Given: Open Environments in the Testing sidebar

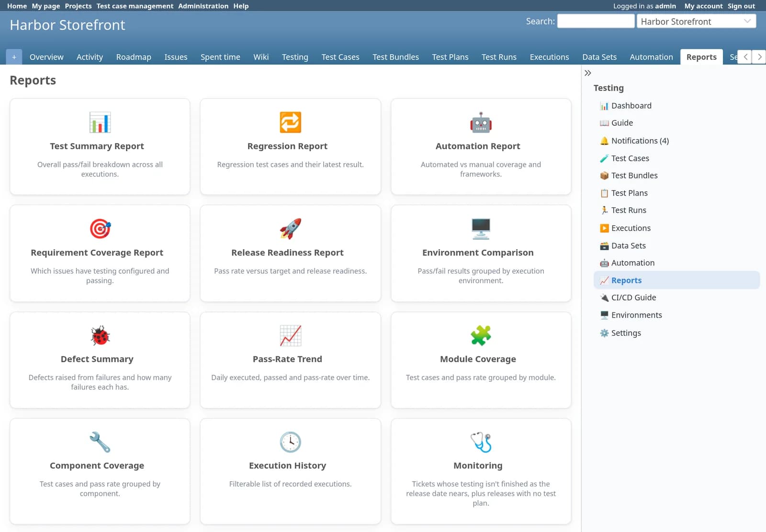Looking at the screenshot, I should click(x=636, y=315).
